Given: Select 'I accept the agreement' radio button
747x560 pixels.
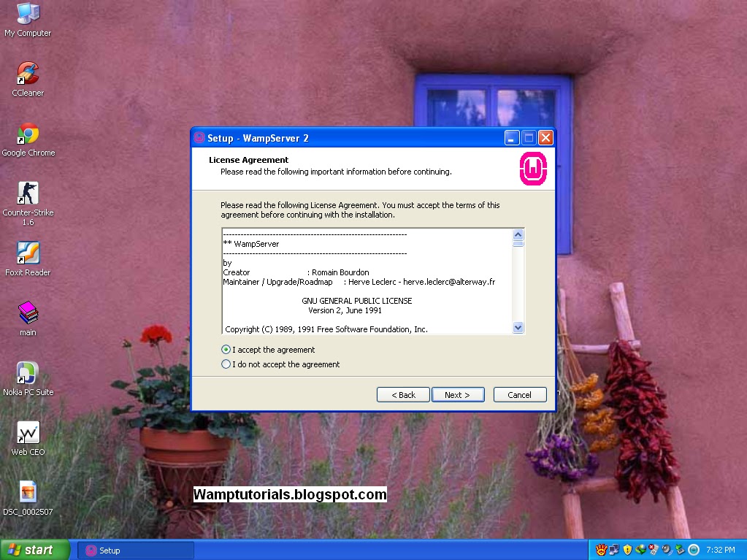Looking at the screenshot, I should (x=226, y=350).
